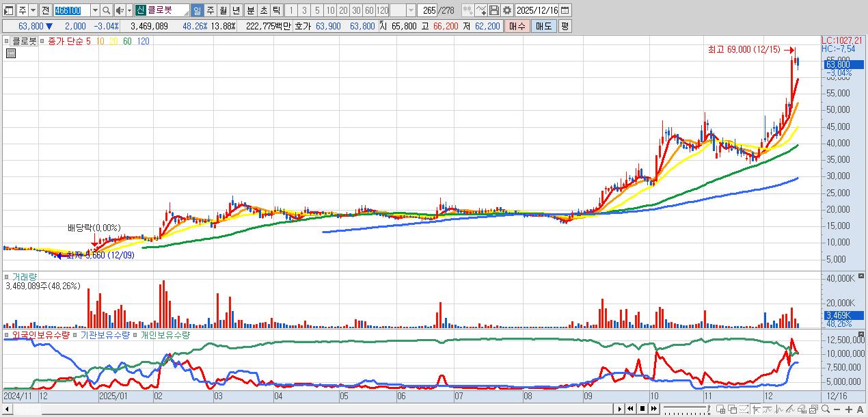Click the 거래량 volume panel label
Image resolution: width=868 pixels, height=417 pixels.
tap(25, 277)
